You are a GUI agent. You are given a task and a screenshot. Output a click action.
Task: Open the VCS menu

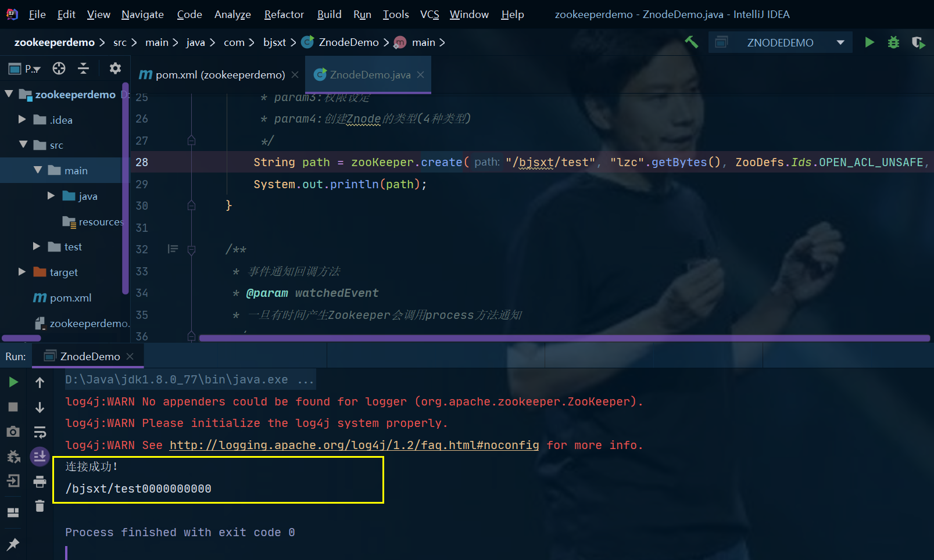coord(430,15)
